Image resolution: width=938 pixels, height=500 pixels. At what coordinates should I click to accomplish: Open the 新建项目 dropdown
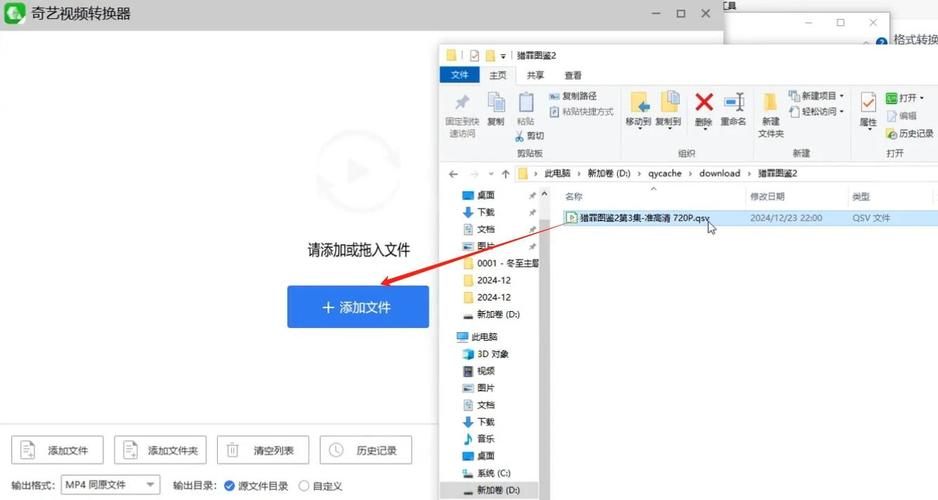coord(816,96)
